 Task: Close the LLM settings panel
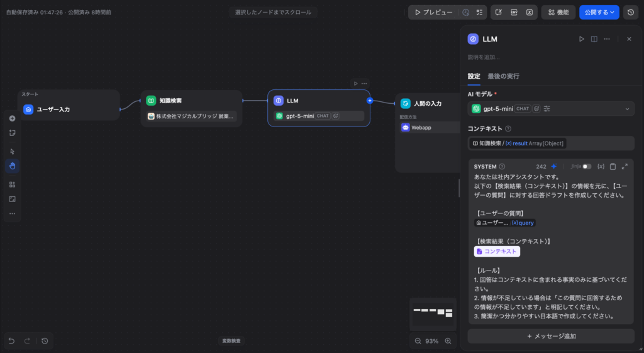[x=629, y=39]
